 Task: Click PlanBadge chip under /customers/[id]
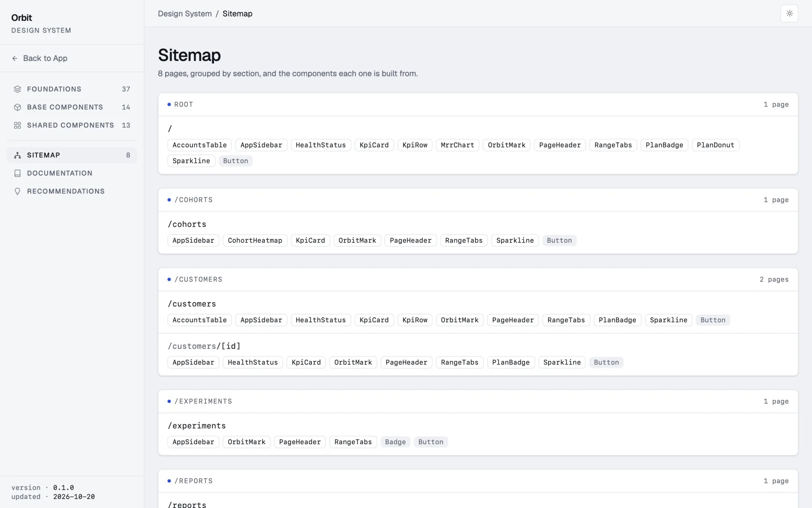pyautogui.click(x=511, y=363)
